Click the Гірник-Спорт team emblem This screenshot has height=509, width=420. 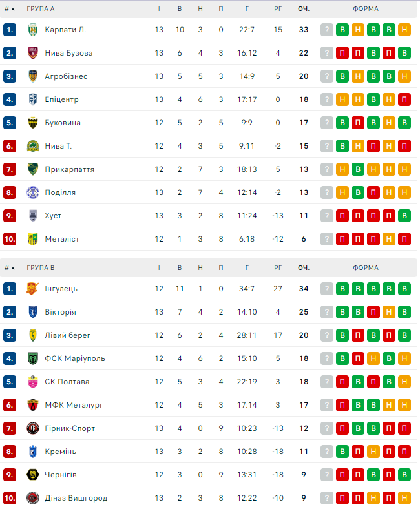[33, 428]
